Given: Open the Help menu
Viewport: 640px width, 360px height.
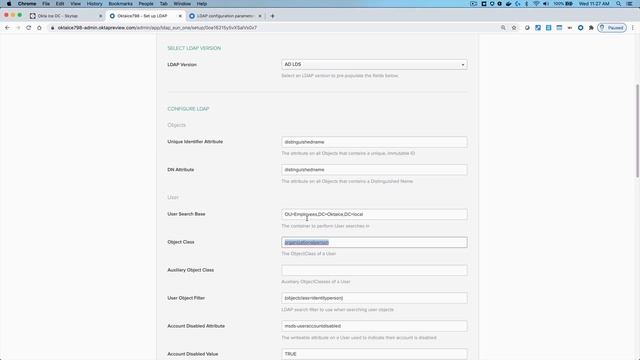Looking at the screenshot, I should [202, 4].
